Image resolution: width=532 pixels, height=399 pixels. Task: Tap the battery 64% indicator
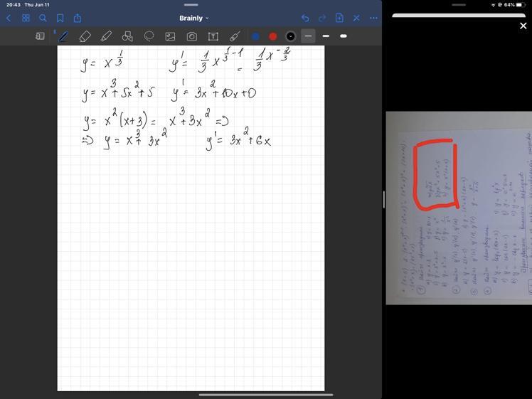pyautogui.click(x=515, y=5)
